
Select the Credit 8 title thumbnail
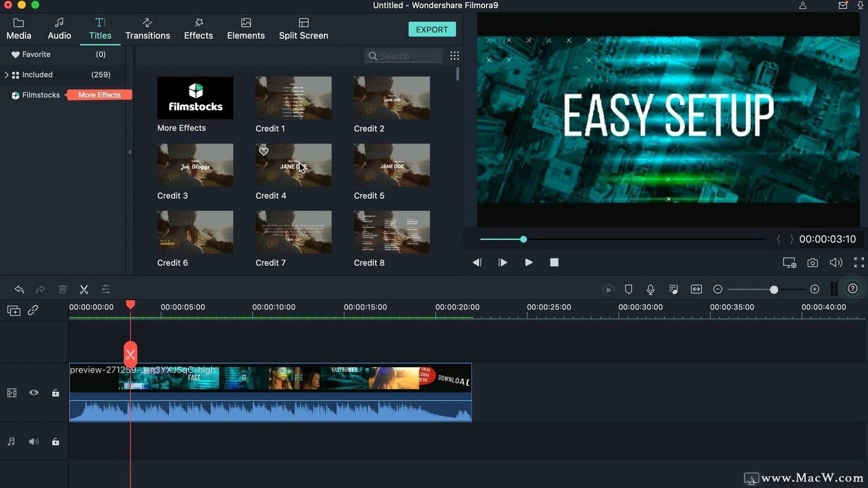[392, 232]
